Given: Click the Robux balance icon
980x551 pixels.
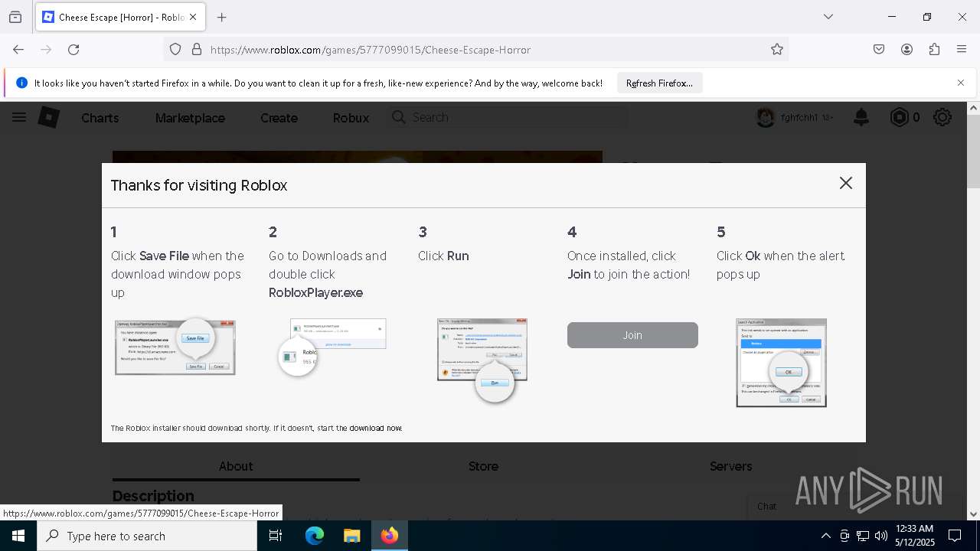Looking at the screenshot, I should coord(900,117).
